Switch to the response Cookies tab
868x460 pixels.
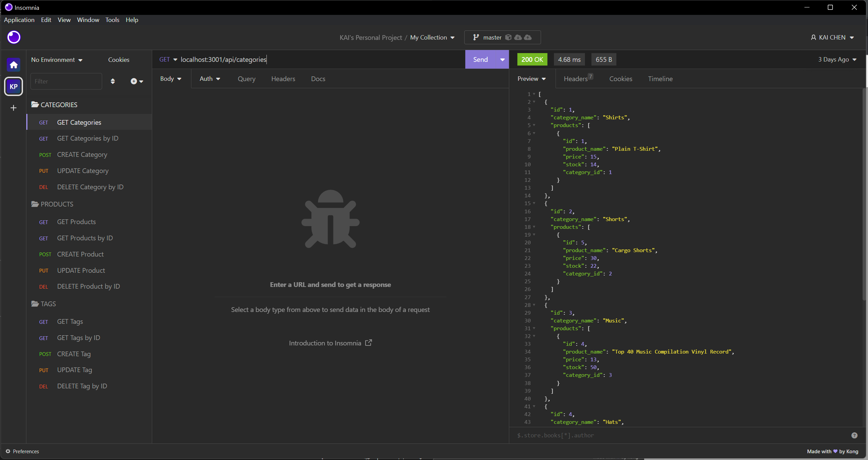coord(620,78)
